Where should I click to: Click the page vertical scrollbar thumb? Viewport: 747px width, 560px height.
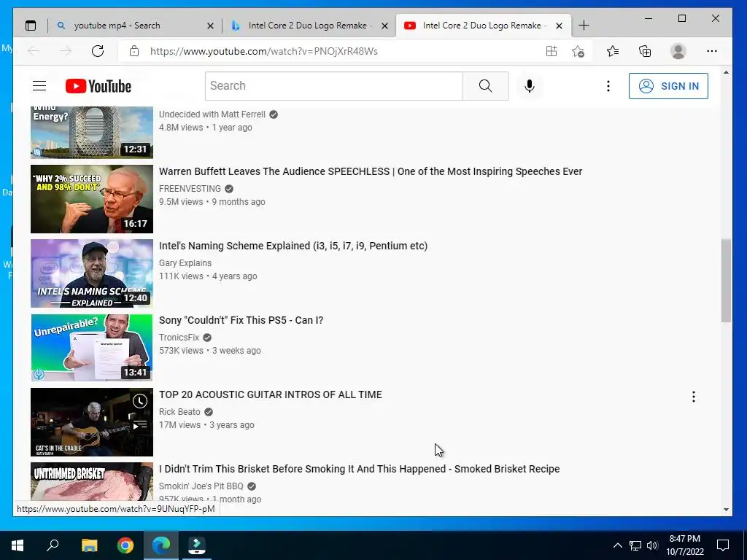pos(726,281)
